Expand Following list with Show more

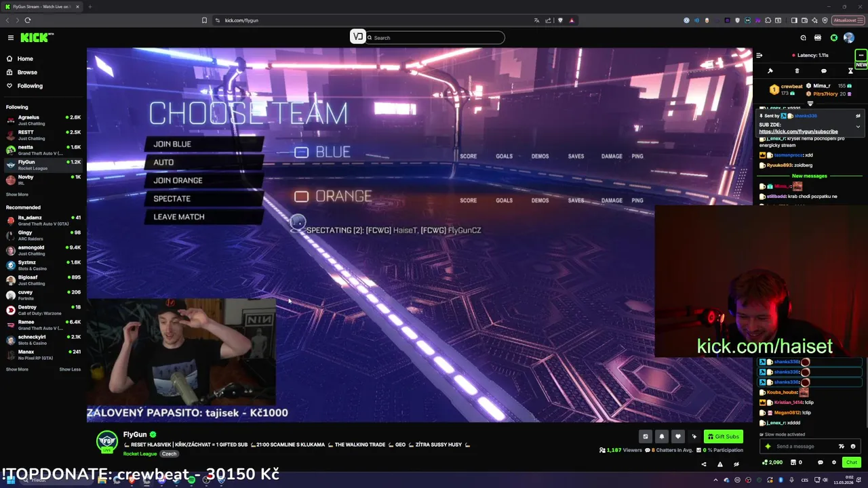(17, 195)
